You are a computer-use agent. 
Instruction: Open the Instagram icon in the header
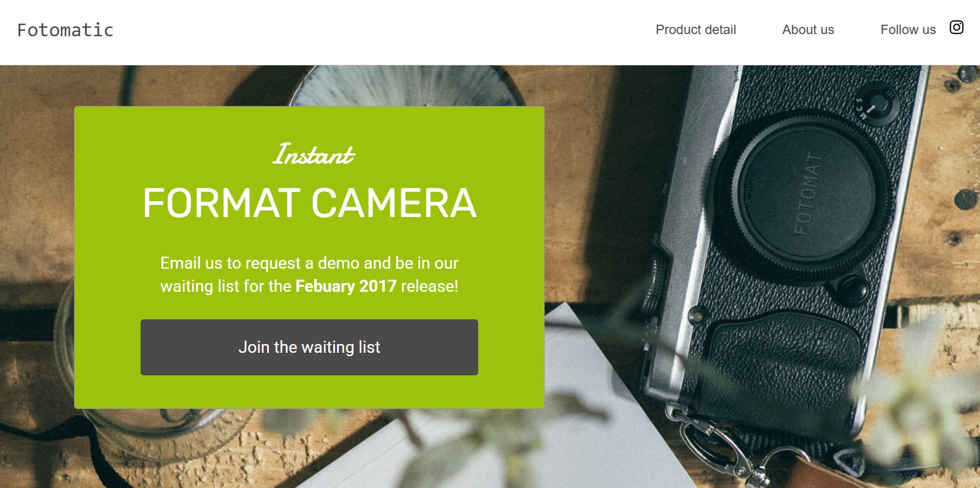[x=956, y=27]
